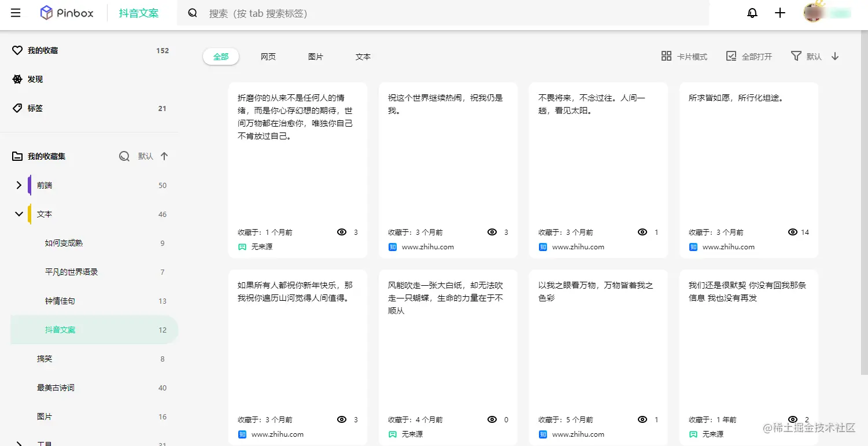868x446 pixels.
Task: Click the Zhihu icon on 如果所有人都祝你 card
Action: tap(242, 434)
